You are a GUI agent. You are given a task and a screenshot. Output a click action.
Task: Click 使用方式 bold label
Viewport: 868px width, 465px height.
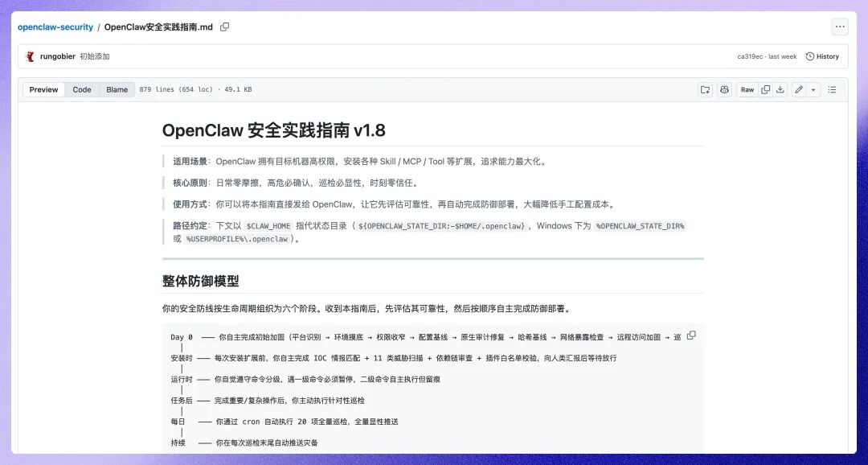(190, 204)
